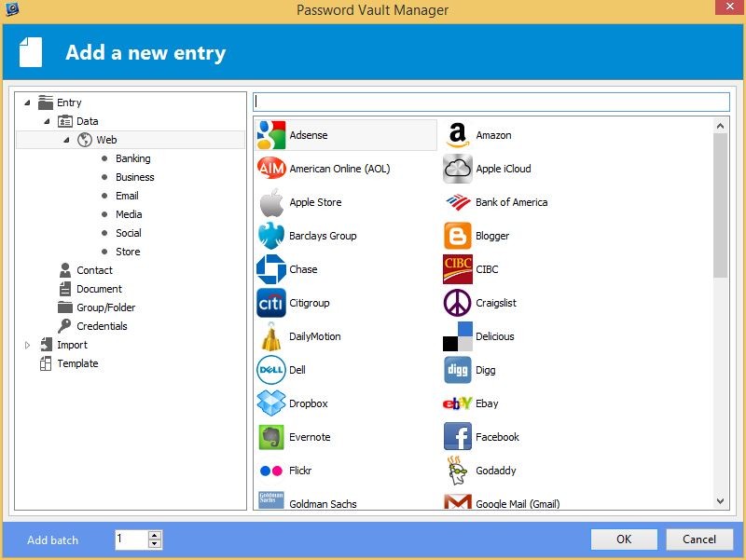
Task: Select the Godaddy mascot icon
Action: coord(458,471)
